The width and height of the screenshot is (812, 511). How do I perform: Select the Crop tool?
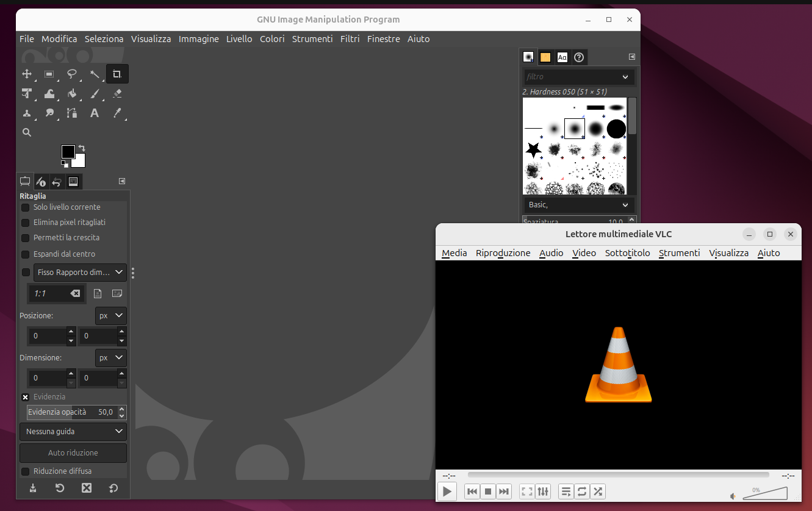coord(117,74)
